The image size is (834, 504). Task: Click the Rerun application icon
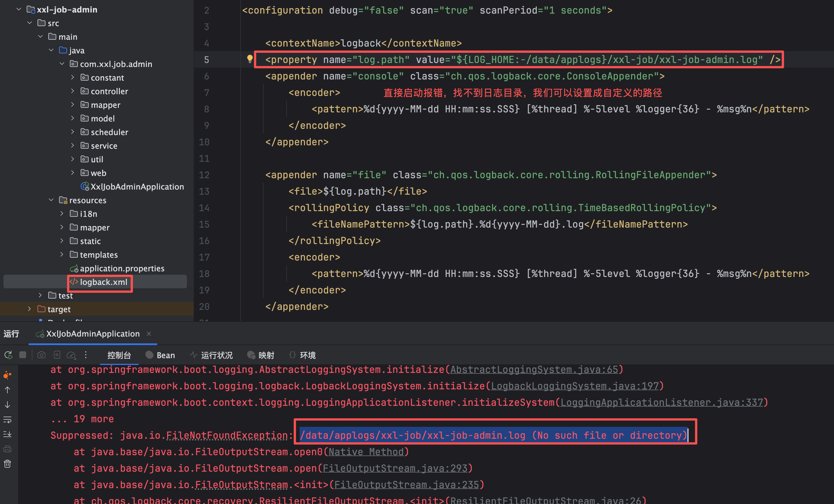(x=8, y=355)
